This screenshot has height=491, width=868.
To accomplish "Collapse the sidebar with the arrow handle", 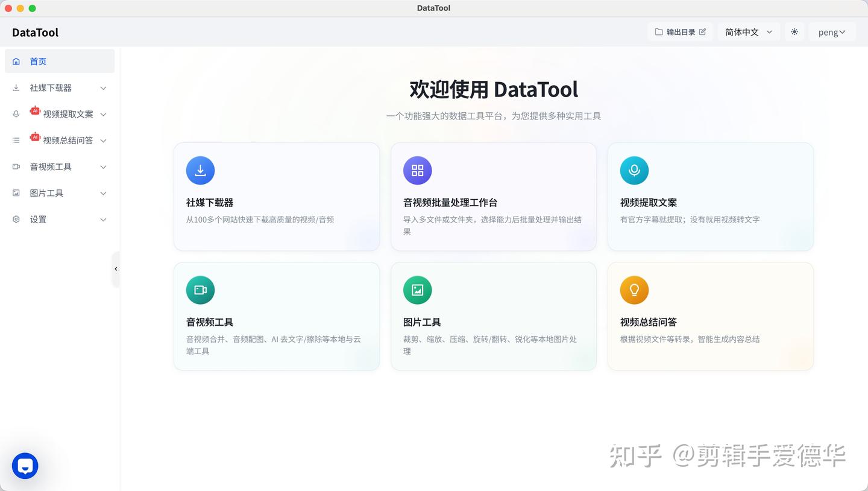I will [x=116, y=269].
